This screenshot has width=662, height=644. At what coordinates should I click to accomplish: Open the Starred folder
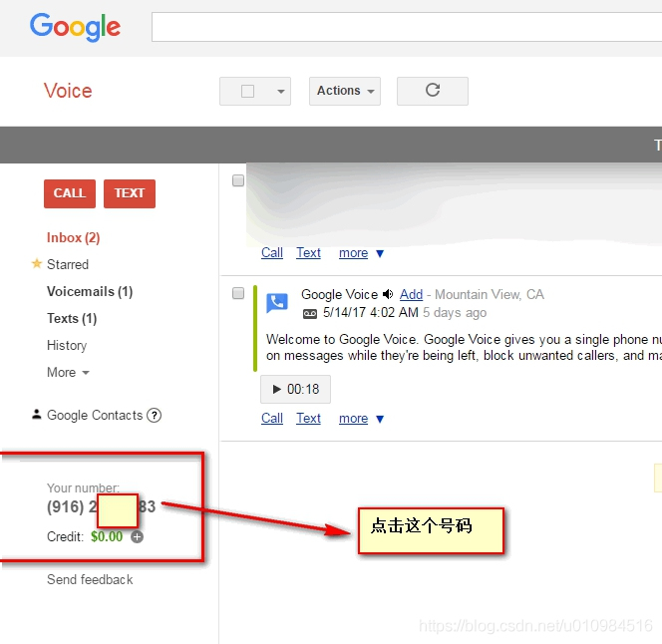[x=68, y=265]
